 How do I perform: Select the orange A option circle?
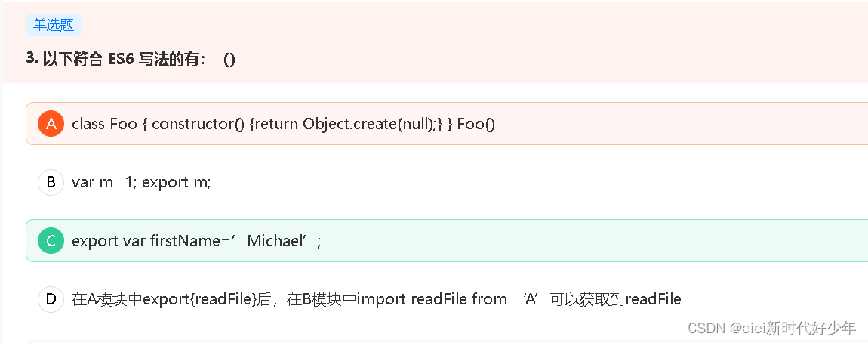coord(51,124)
